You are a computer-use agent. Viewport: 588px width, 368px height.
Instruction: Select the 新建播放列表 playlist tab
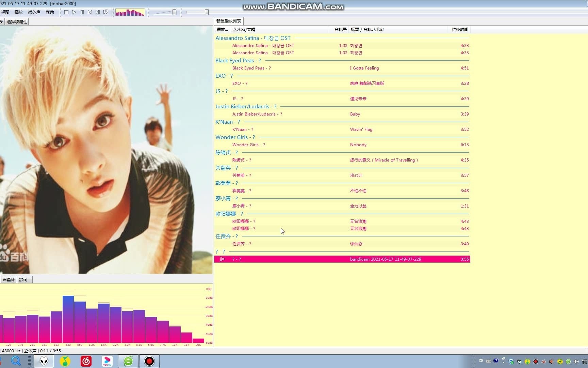pyautogui.click(x=229, y=21)
